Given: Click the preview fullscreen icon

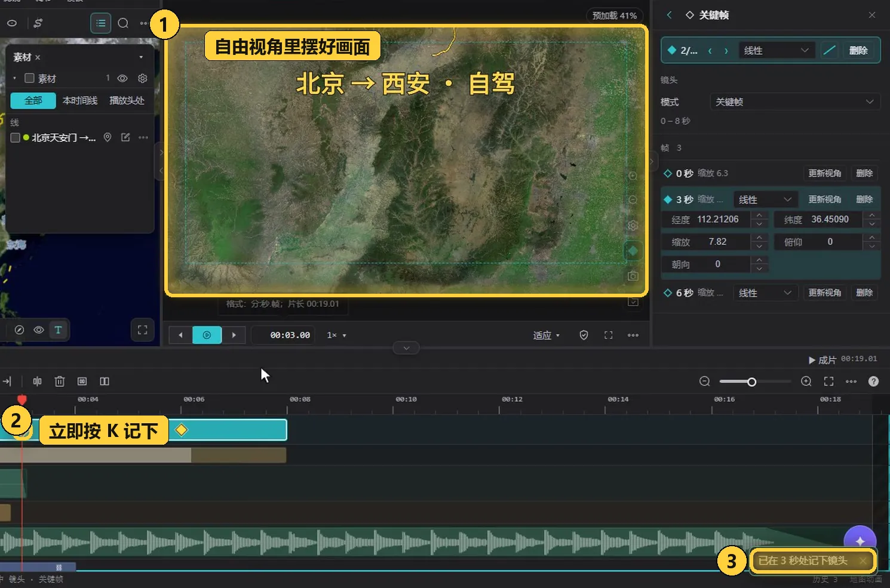Looking at the screenshot, I should (x=608, y=335).
